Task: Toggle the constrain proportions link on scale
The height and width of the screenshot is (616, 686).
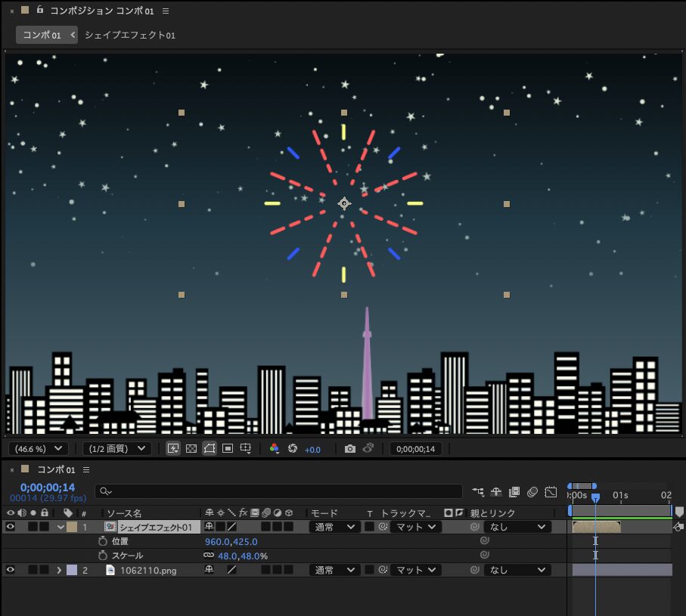Action: click(209, 556)
